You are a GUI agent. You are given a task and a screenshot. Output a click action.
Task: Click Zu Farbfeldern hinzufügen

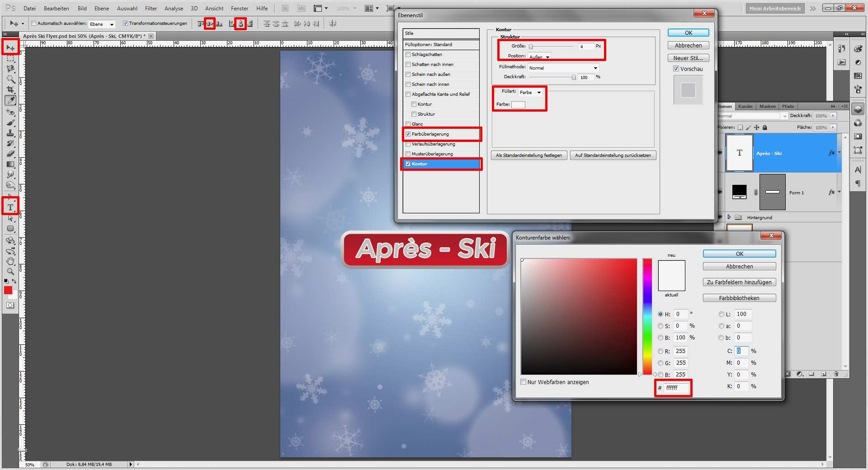739,282
